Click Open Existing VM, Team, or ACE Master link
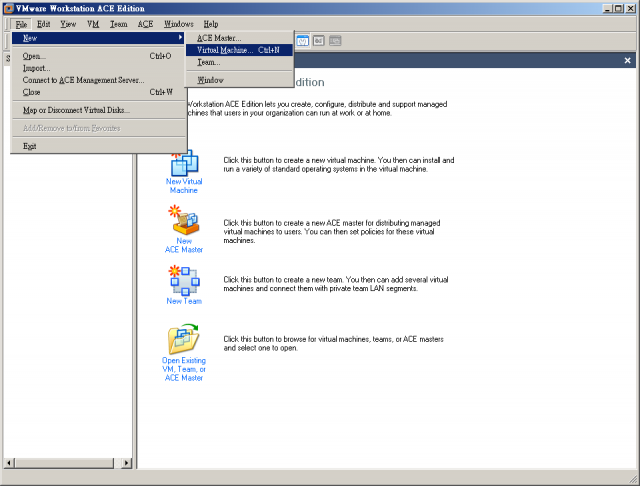 click(184, 369)
